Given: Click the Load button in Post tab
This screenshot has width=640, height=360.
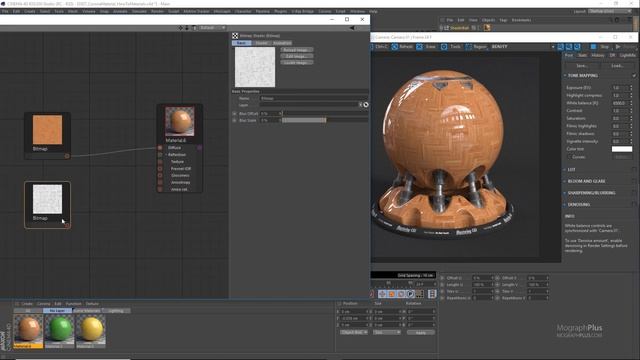Looking at the screenshot, I should (x=617, y=66).
